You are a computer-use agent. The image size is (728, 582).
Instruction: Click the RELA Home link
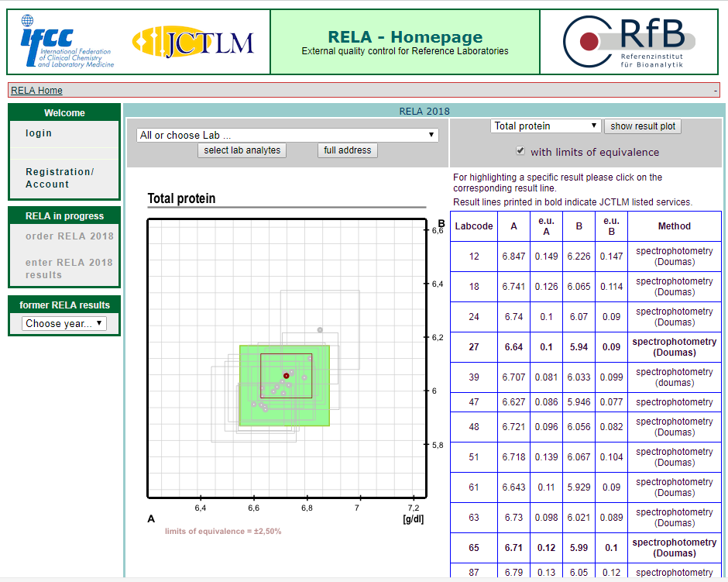tap(36, 91)
